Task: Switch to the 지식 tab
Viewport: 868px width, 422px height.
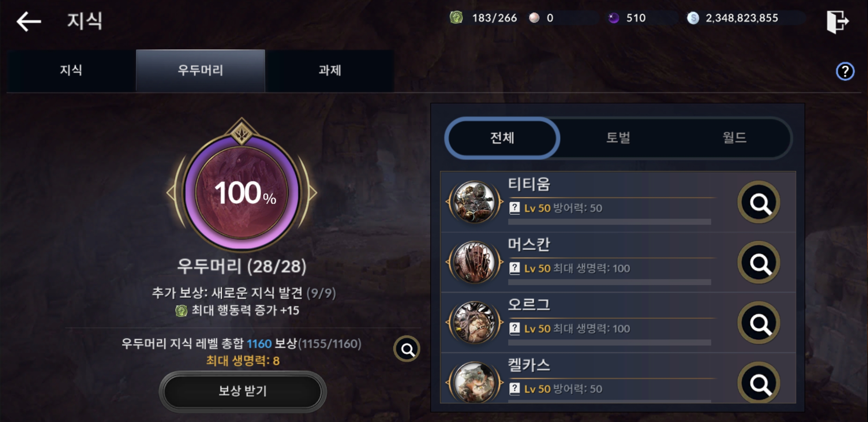Action: click(x=71, y=71)
